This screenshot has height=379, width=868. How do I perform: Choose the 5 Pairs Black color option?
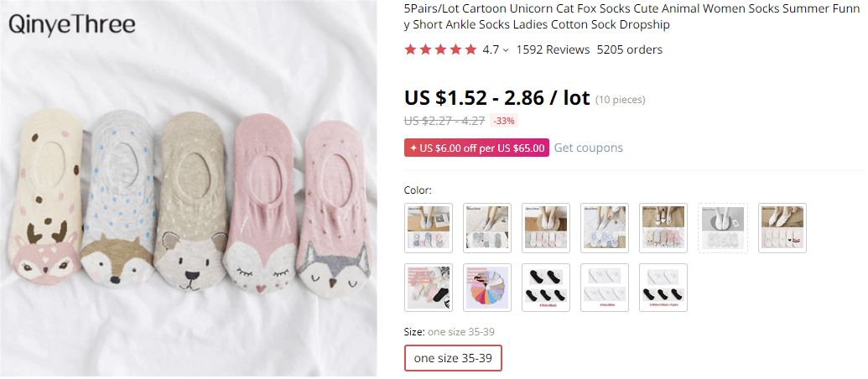(x=546, y=288)
